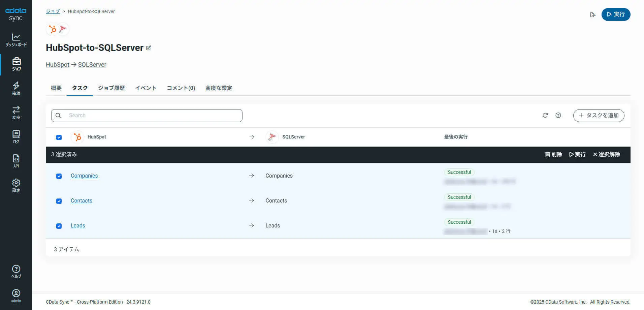
Task: Open the Connections (接続) sidebar icon
Action: (x=16, y=88)
